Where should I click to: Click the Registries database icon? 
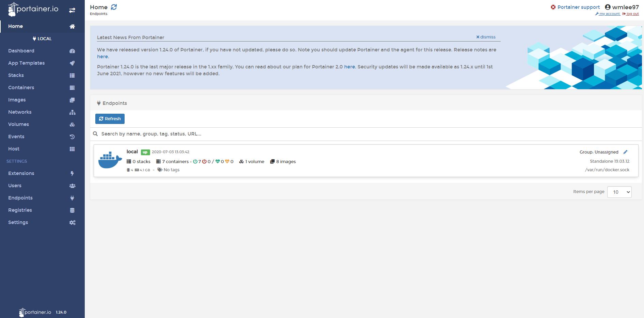coord(72,210)
